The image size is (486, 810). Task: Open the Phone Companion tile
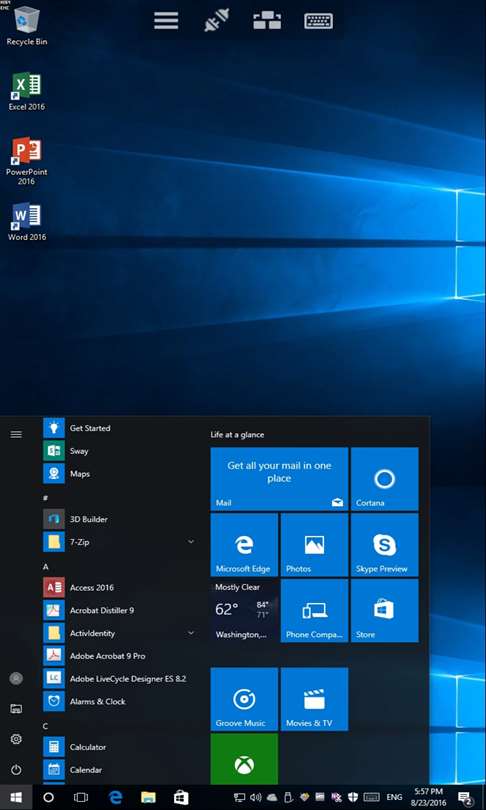point(315,611)
